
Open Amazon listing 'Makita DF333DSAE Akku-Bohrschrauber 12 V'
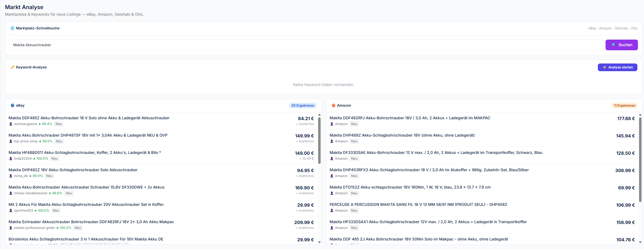point(436,153)
